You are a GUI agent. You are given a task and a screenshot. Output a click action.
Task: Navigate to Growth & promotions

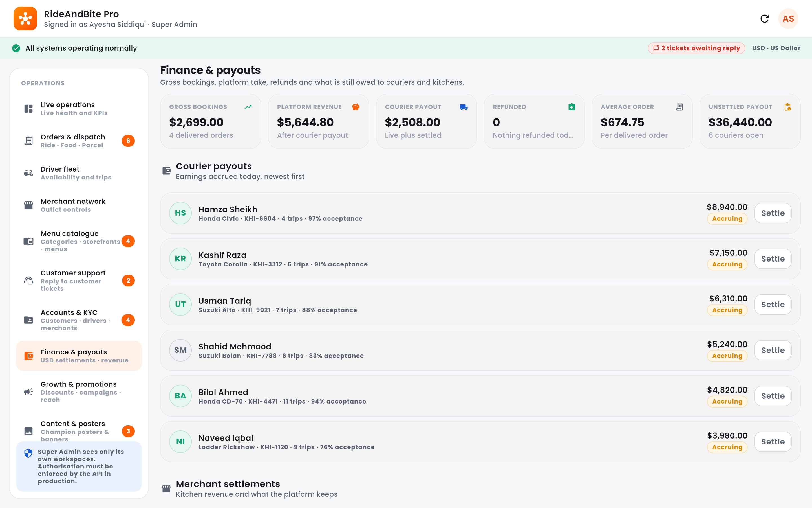tap(79, 392)
